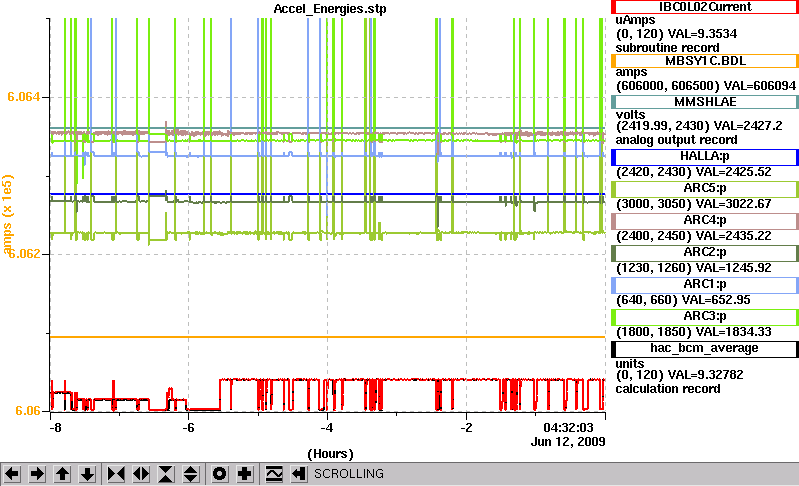Click the waveform graph toolbar icon
This screenshot has width=799, height=486.
274,474
